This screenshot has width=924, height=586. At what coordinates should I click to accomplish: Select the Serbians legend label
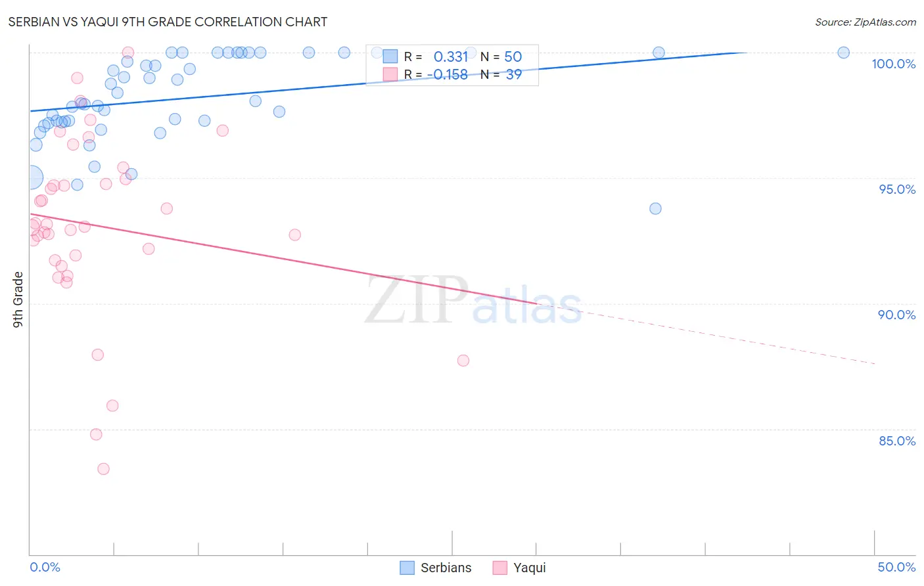446,568
